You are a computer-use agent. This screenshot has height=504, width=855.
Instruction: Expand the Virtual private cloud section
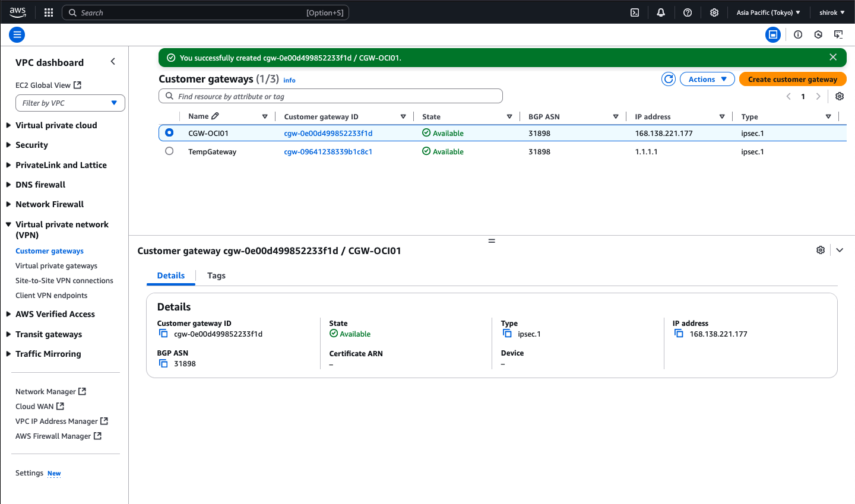[x=8, y=125]
